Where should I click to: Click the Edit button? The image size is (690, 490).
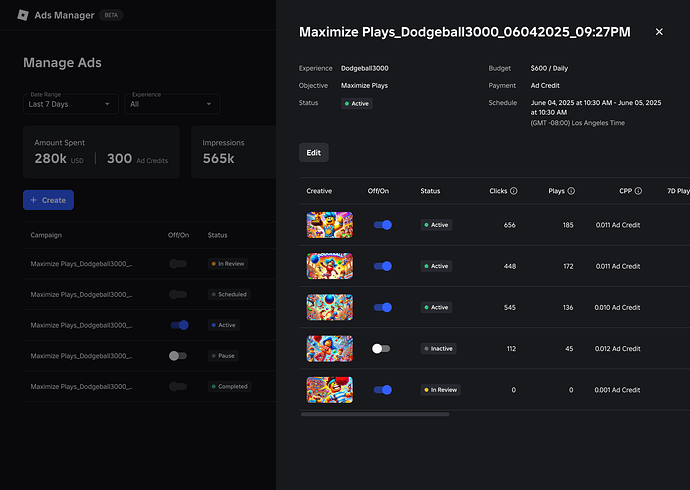tap(313, 153)
